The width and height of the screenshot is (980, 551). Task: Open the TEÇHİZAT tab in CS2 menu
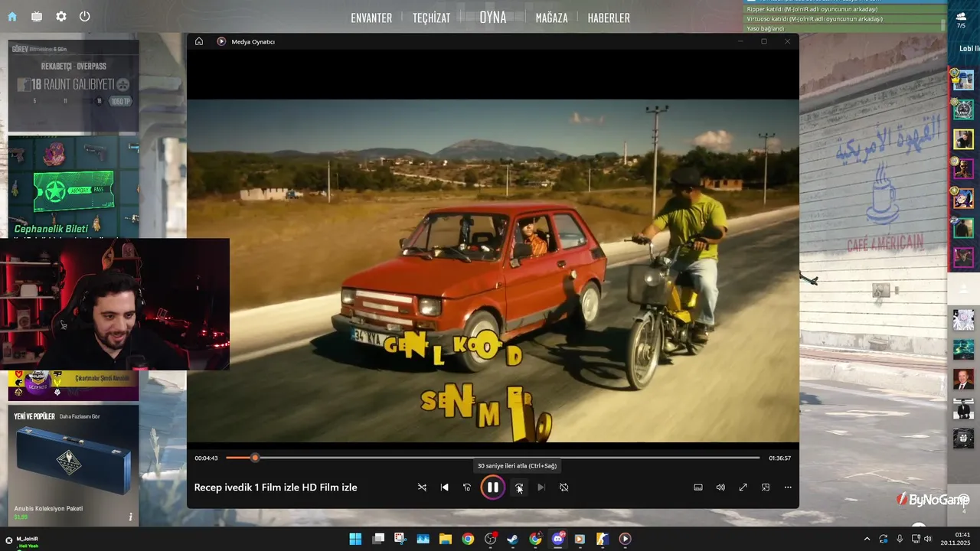click(x=432, y=18)
